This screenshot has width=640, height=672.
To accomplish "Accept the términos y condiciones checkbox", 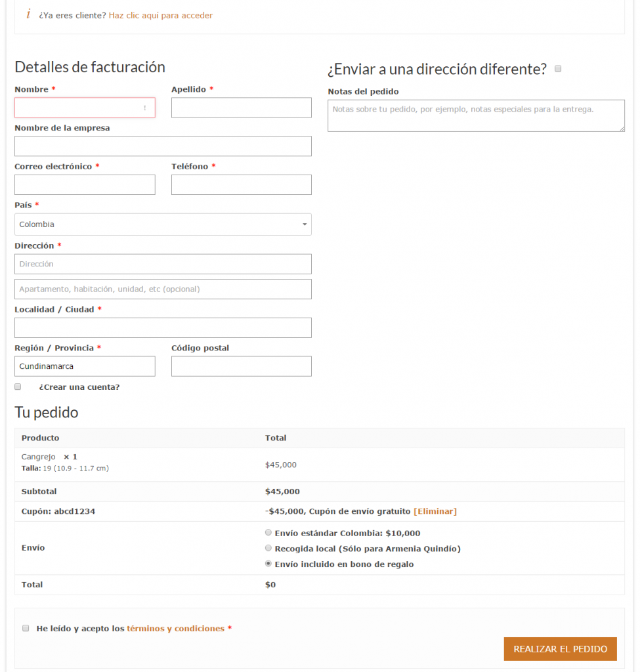I will tap(26, 628).
